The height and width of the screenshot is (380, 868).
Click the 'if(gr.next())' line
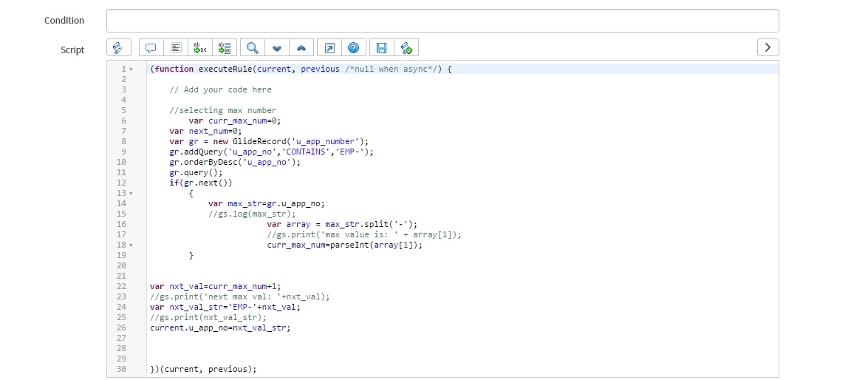pos(201,183)
